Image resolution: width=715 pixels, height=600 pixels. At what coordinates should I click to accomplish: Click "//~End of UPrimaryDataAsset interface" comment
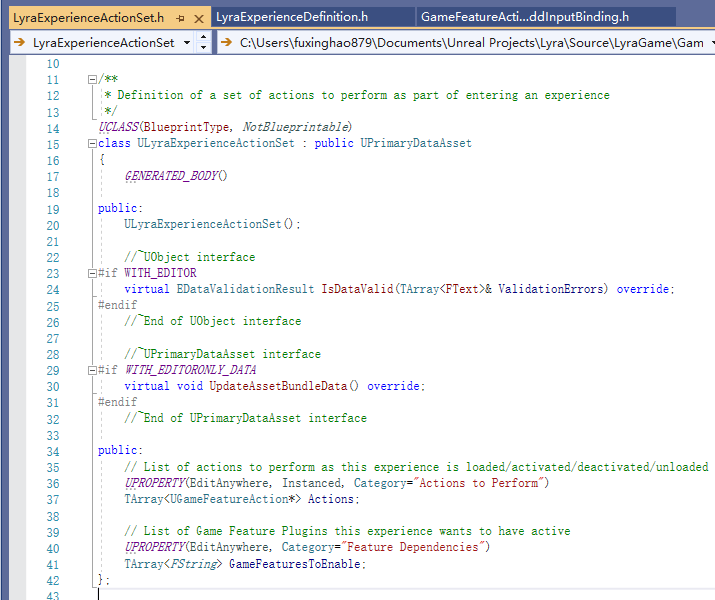pos(245,419)
